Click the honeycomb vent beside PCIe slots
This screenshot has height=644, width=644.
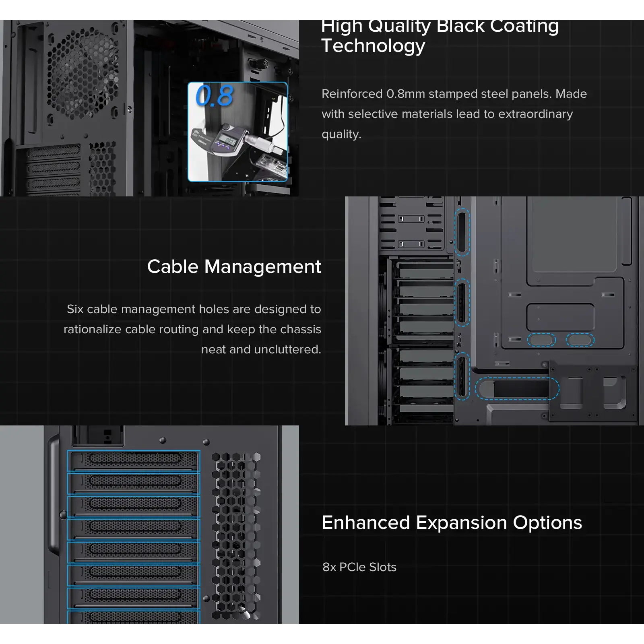pos(236,535)
